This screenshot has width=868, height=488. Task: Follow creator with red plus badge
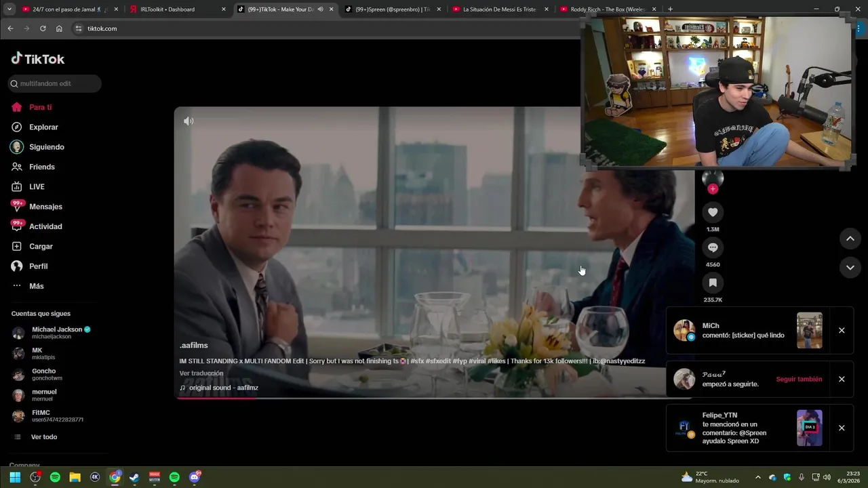coord(713,189)
